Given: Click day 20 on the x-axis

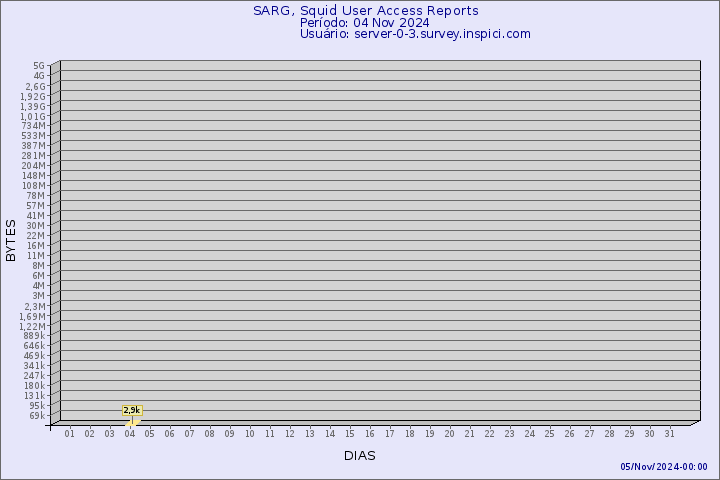Looking at the screenshot, I should (x=450, y=434).
